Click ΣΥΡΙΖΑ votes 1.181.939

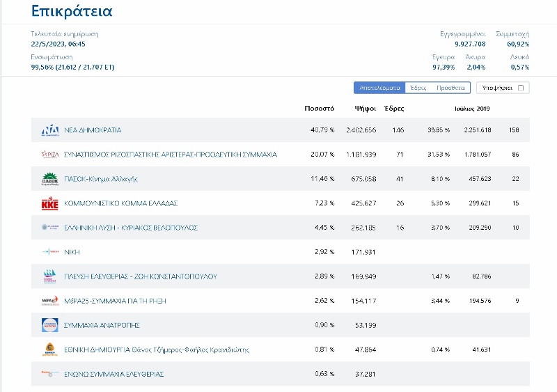click(361, 155)
